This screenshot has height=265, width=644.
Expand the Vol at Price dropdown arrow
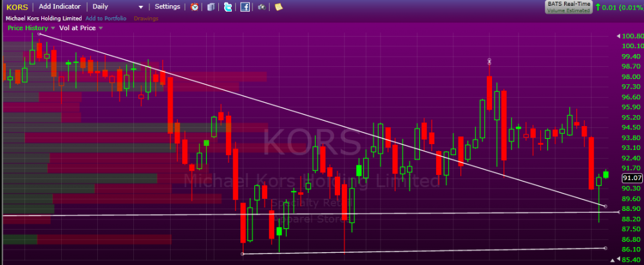[x=100, y=28]
